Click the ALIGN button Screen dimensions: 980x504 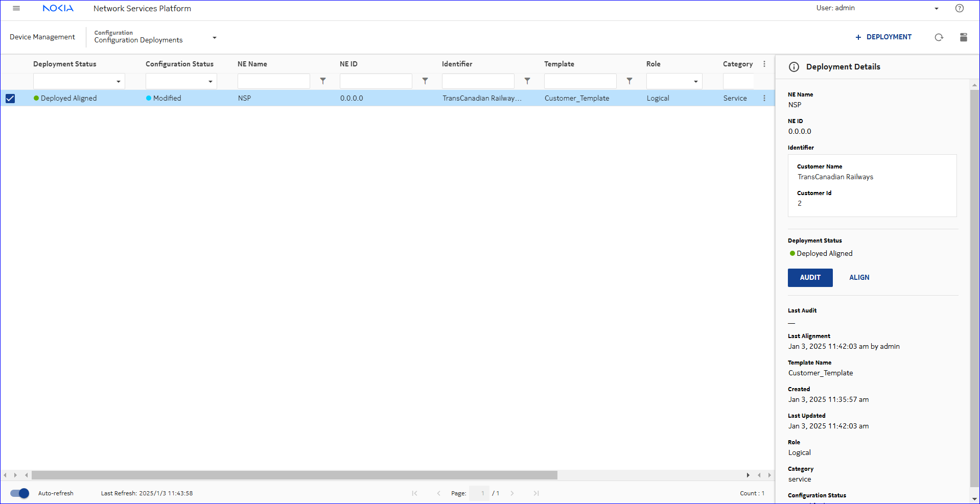[859, 278]
